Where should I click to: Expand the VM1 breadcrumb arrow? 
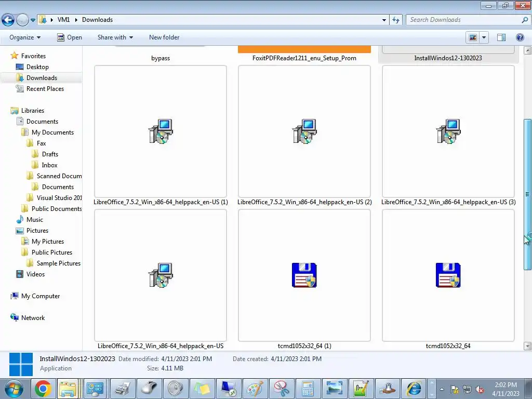click(x=76, y=20)
